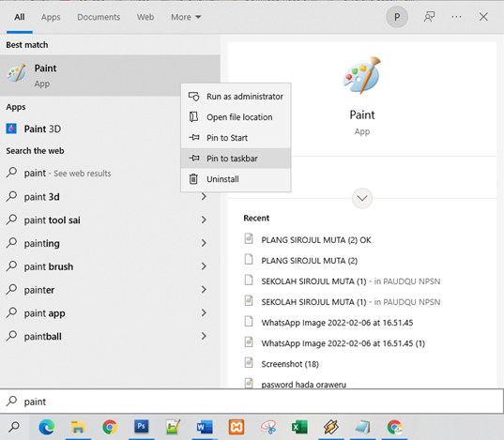504x440 pixels.
Task: Click the Paint title in preview pane
Action: 362,114
